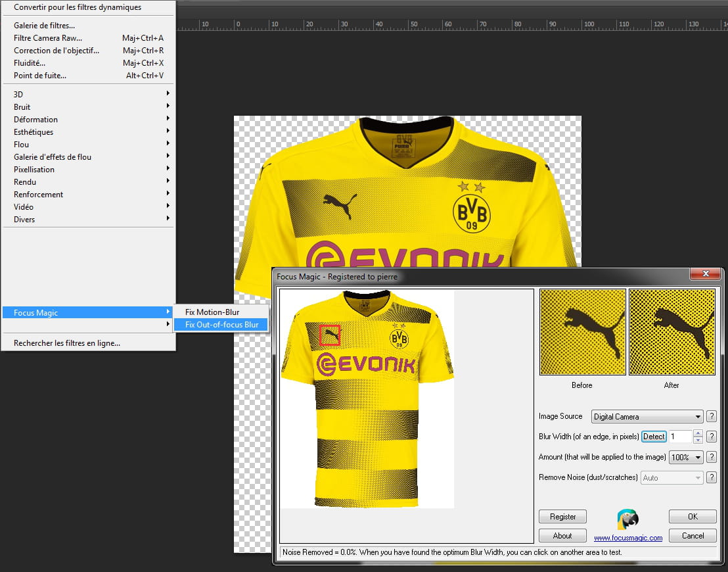The height and width of the screenshot is (572, 728).
Task: Click the horizontal ruler above the canvas
Action: click(452, 24)
